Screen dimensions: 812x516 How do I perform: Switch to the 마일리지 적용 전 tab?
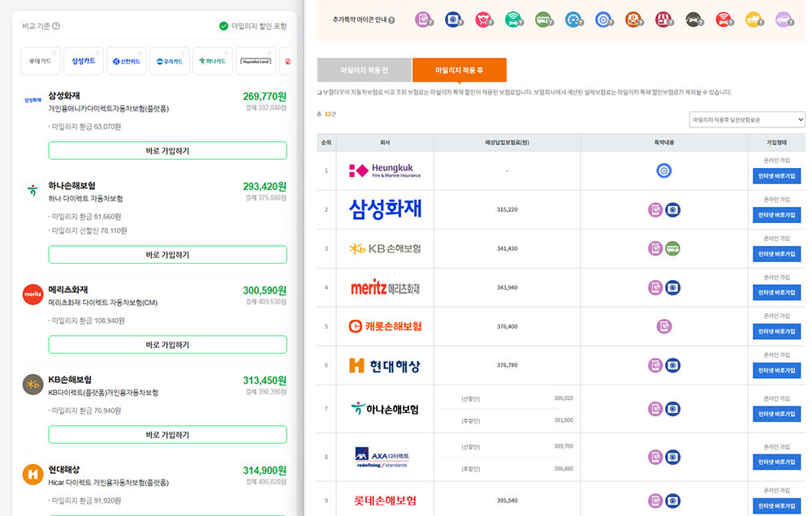pyautogui.click(x=364, y=71)
